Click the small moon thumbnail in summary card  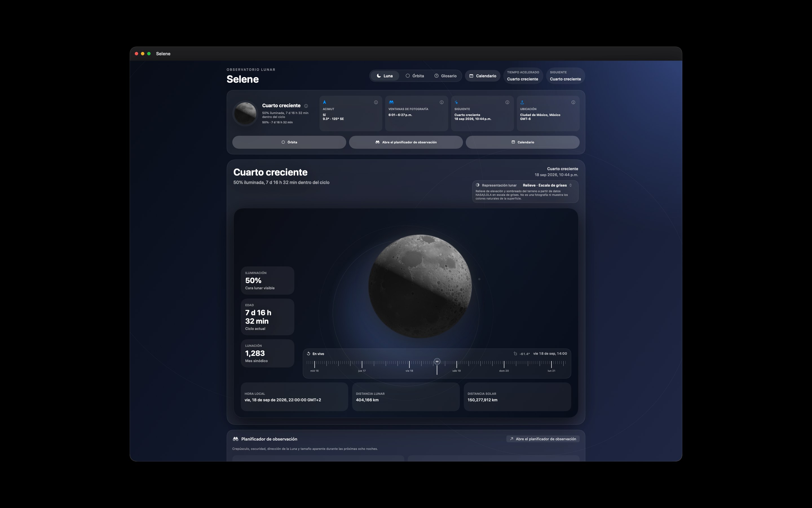pos(245,113)
